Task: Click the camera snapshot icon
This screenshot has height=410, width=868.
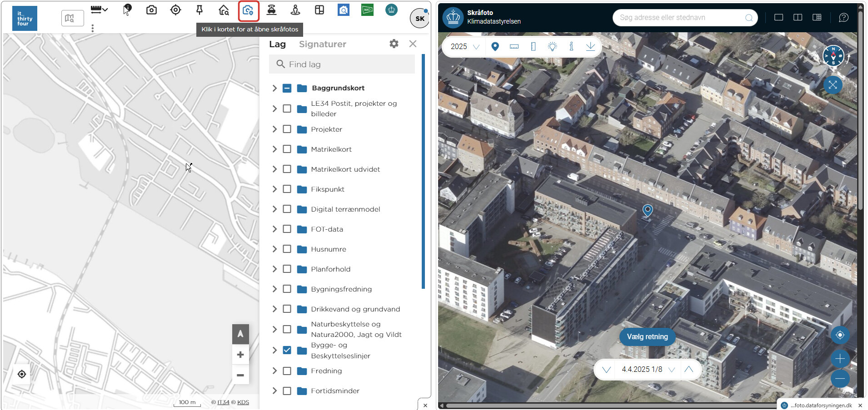Action: (151, 10)
